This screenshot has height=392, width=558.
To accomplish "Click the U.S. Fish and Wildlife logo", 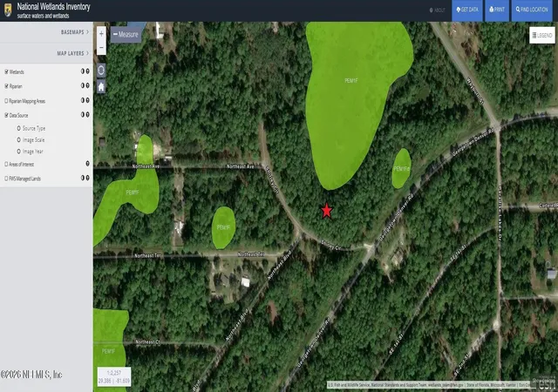I will tap(8, 10).
